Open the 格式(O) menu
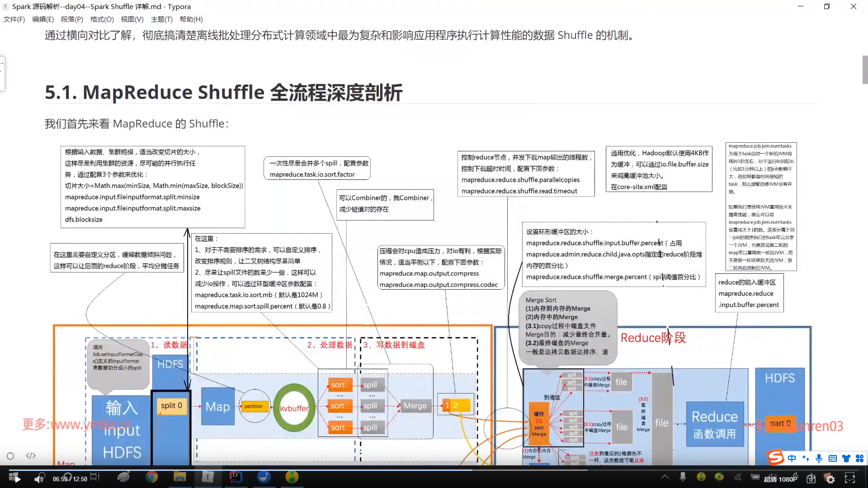 102,19
